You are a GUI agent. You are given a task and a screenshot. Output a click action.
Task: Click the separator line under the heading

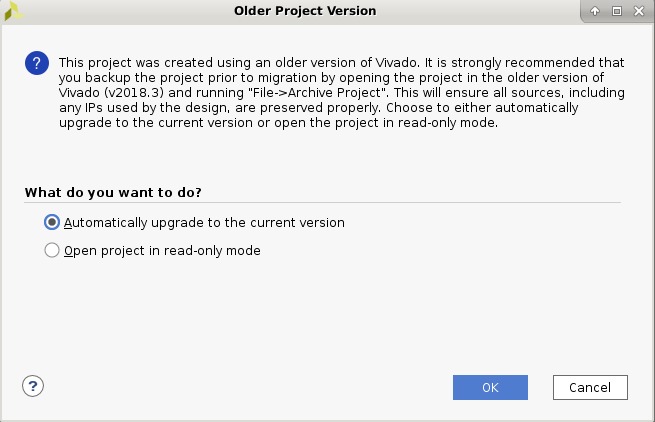point(322,203)
